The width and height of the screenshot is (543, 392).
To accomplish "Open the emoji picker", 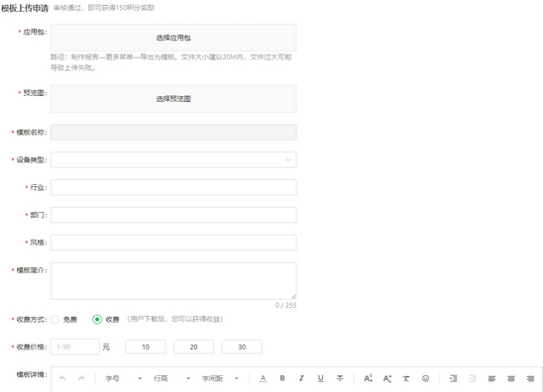I will tap(426, 378).
